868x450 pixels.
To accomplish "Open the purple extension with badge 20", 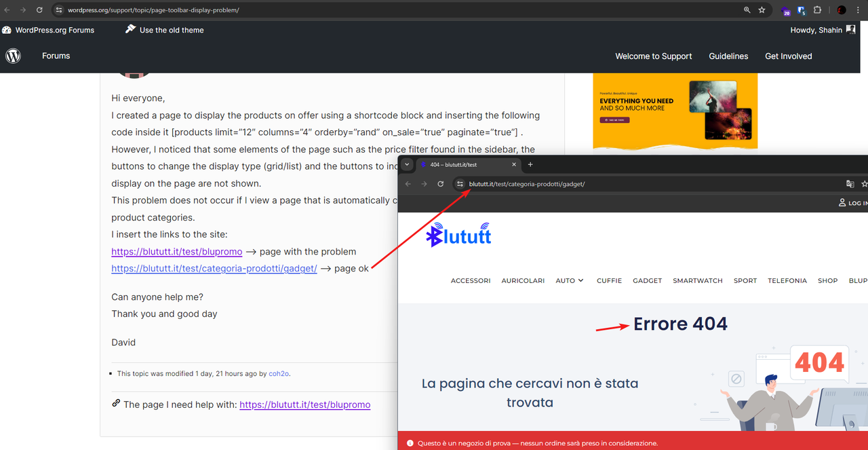I will [x=786, y=11].
